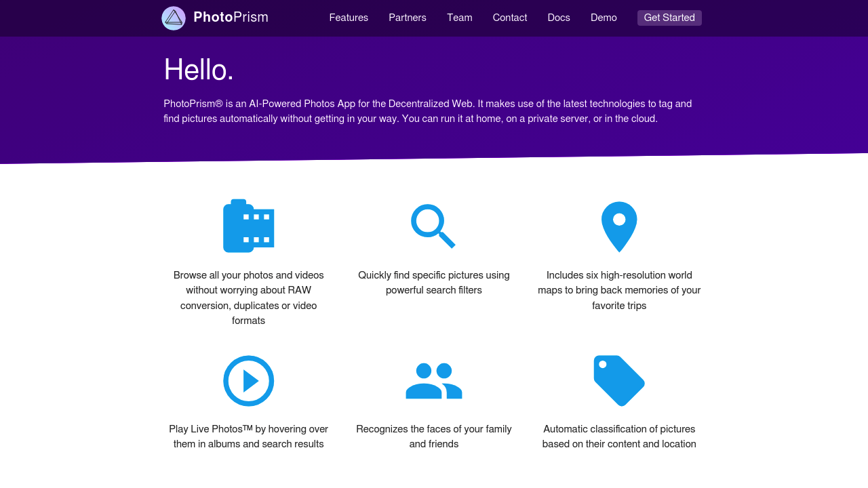Open the Team navigation link
The height and width of the screenshot is (488, 868).
[460, 18]
